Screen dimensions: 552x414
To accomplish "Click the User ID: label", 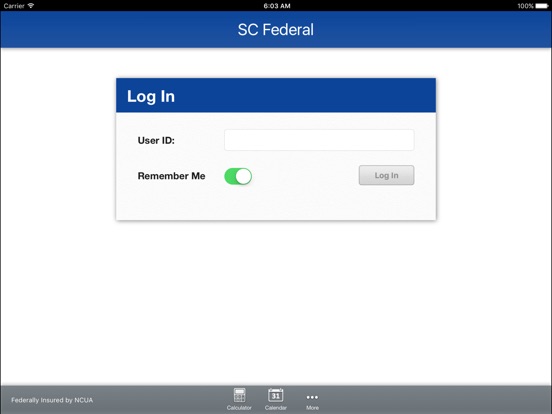I will tap(156, 140).
